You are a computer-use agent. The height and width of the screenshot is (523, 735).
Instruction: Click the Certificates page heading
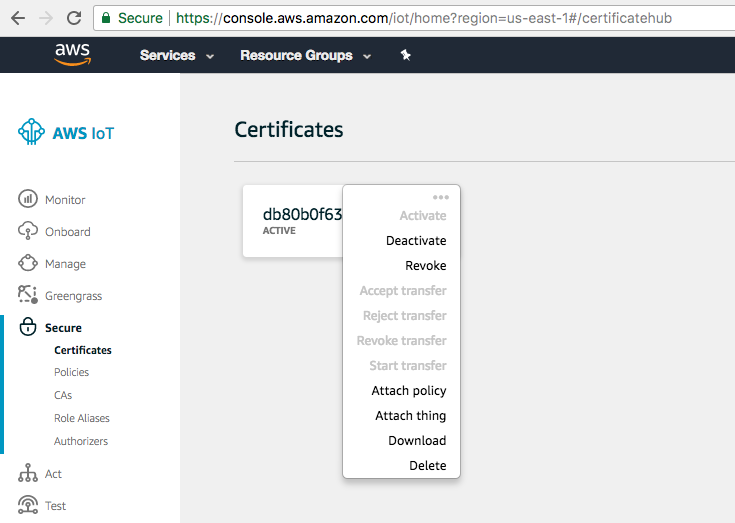pyautogui.click(x=289, y=129)
